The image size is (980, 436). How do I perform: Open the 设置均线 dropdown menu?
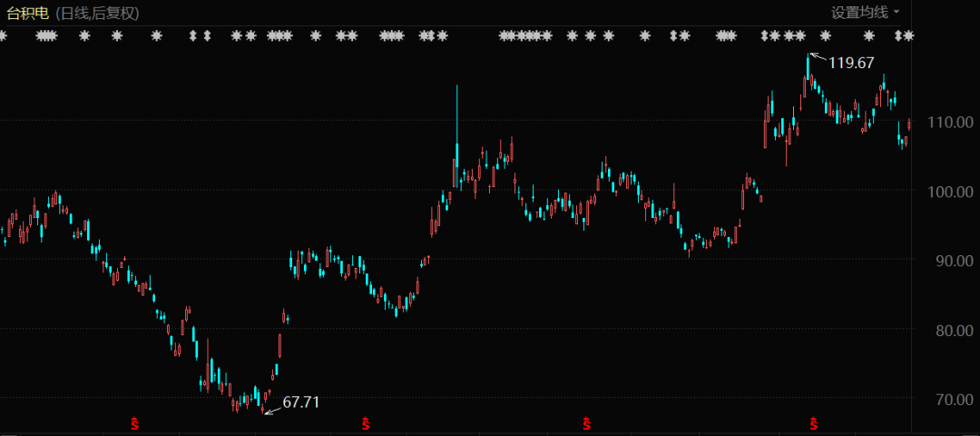coord(866,12)
